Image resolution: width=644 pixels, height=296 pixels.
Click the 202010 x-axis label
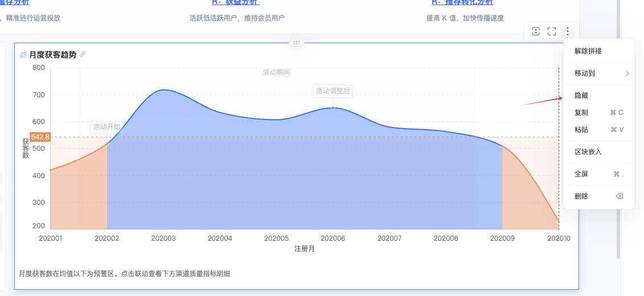click(558, 238)
